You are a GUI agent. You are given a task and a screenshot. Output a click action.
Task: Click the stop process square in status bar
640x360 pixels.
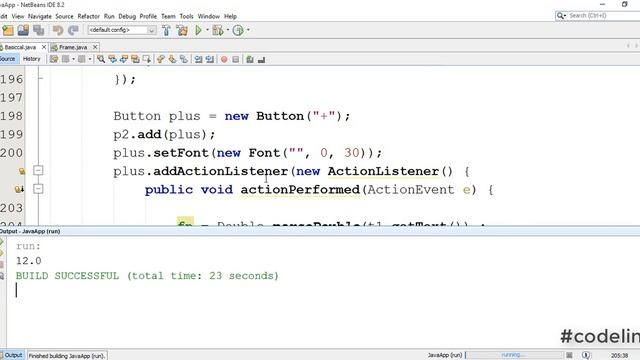[x=569, y=355]
